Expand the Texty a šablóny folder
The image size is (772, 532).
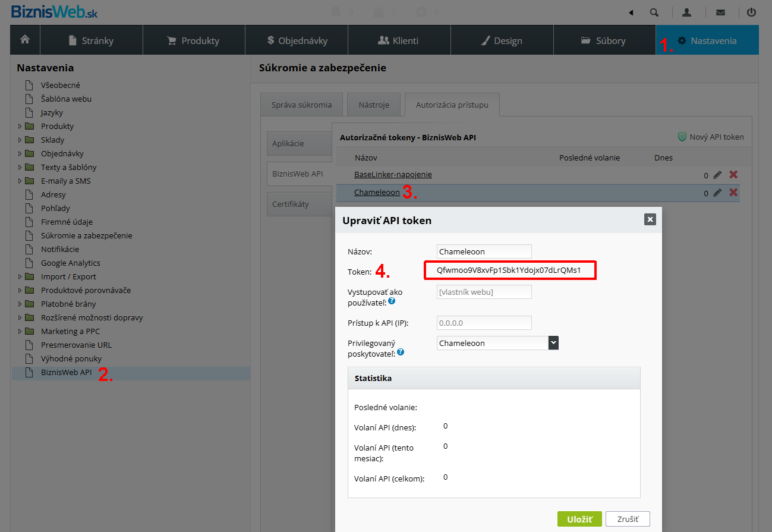click(x=20, y=167)
